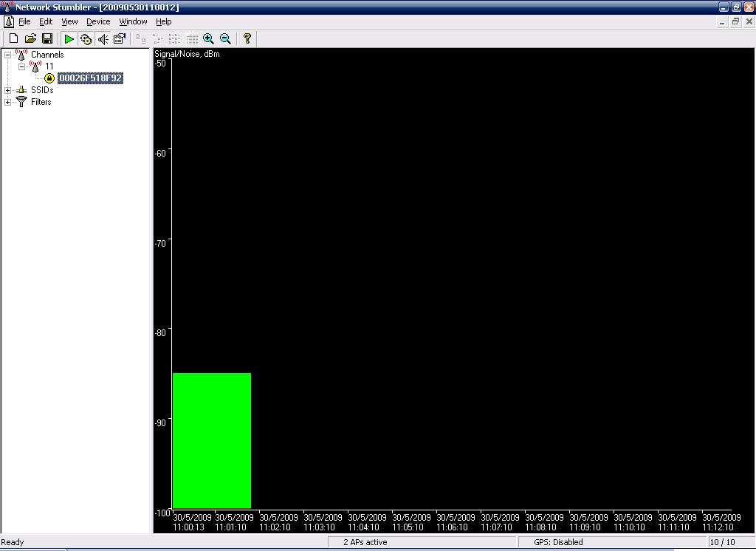
Task: Click the Network Stumbler title bar icon
Action: pyautogui.click(x=7, y=7)
